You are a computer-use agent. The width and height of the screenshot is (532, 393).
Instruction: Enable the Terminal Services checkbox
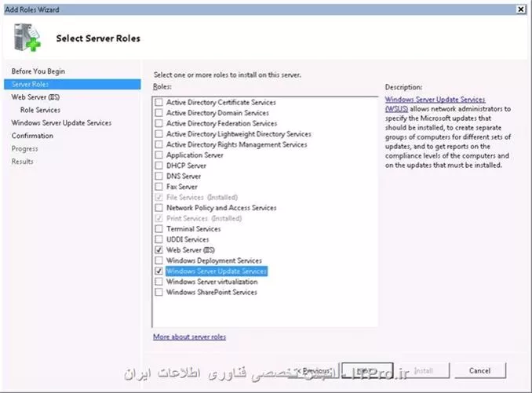tap(159, 228)
